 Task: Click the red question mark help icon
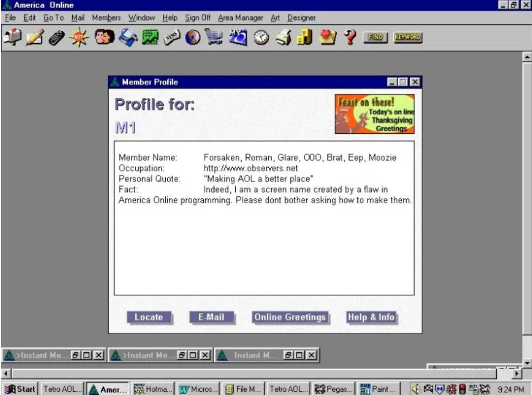pos(350,37)
